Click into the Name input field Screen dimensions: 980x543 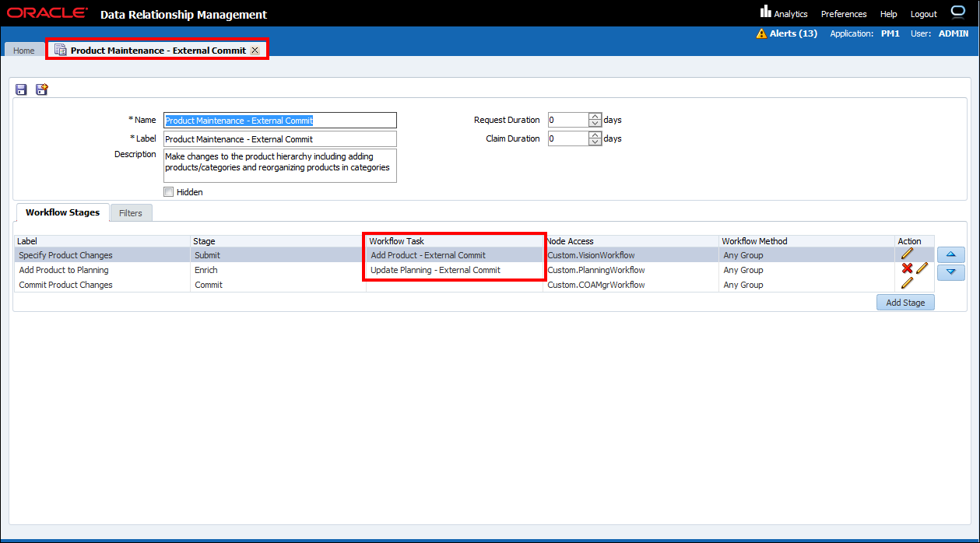[280, 121]
